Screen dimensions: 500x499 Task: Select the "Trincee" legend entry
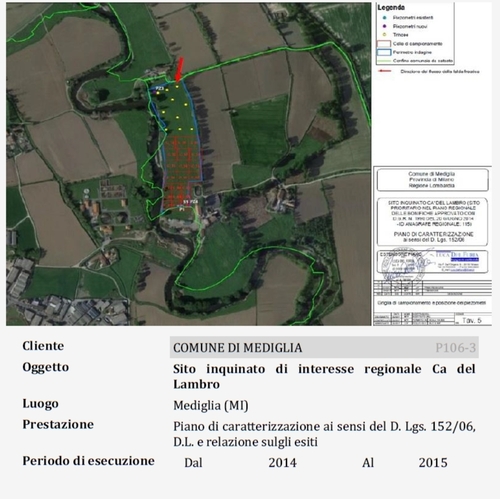[400, 35]
